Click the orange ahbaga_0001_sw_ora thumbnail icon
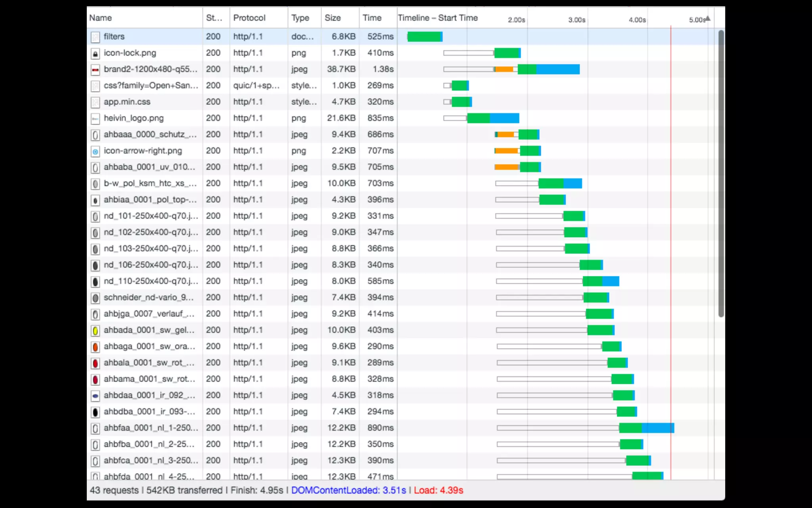The width and height of the screenshot is (812, 508). [x=95, y=346]
